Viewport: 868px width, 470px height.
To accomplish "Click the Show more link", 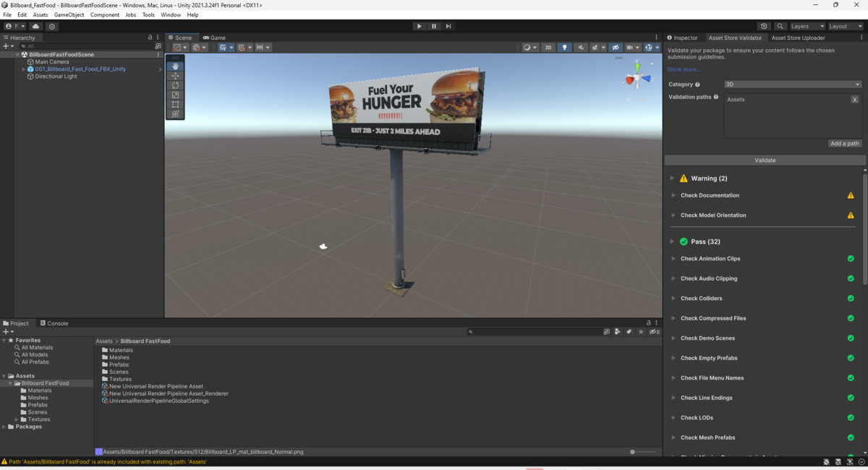I will point(684,69).
